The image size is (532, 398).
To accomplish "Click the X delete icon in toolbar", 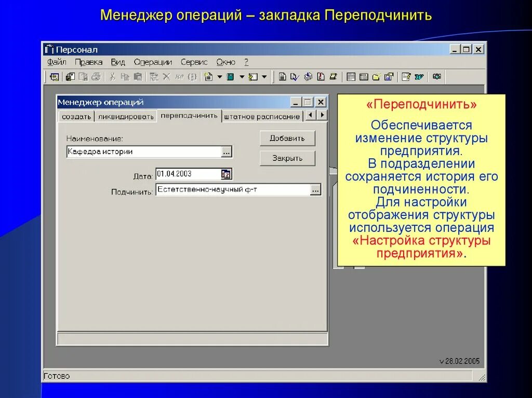I will [166, 77].
